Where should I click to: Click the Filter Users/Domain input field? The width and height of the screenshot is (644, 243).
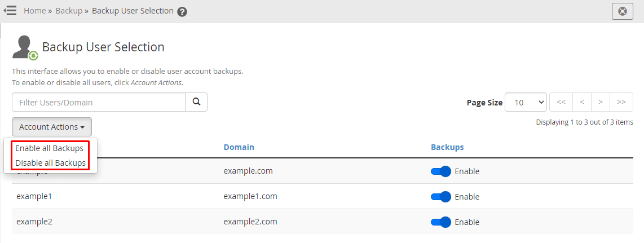click(99, 102)
